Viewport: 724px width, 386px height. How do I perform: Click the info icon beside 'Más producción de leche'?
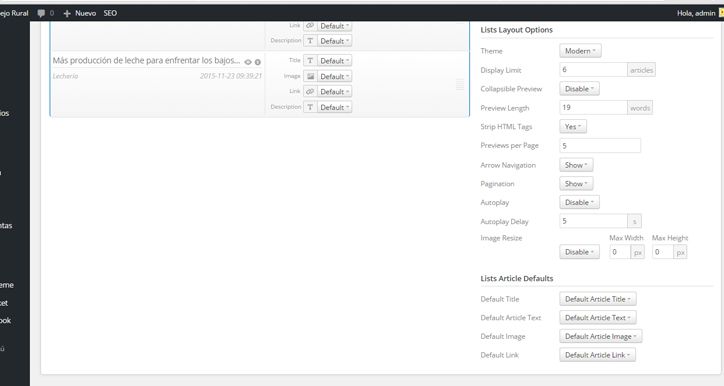point(258,62)
